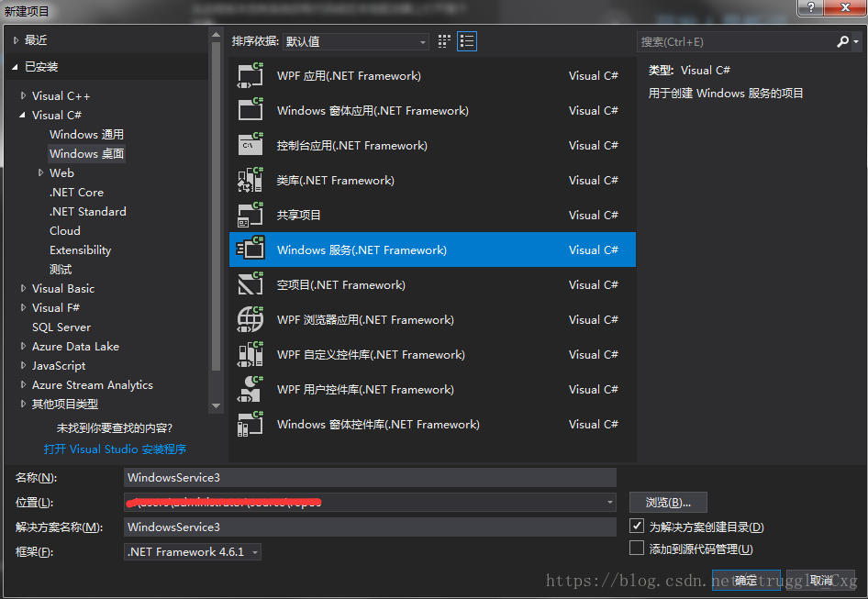Enable 添加到源代码管理 checkbox
868x599 pixels.
click(637, 548)
